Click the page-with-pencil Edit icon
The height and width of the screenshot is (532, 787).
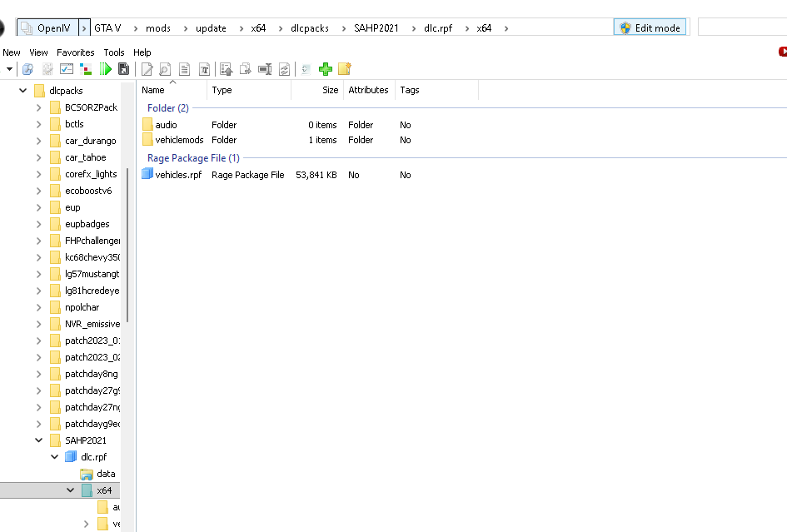coord(147,69)
